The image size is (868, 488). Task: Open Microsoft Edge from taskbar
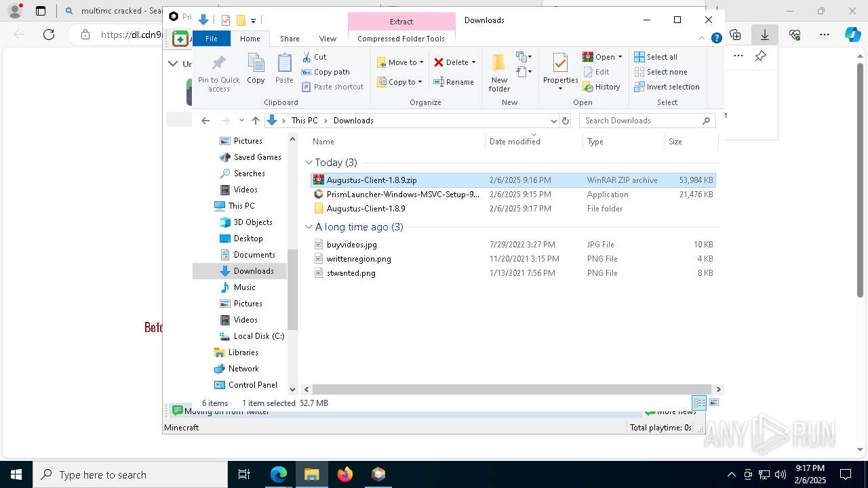coord(279,474)
